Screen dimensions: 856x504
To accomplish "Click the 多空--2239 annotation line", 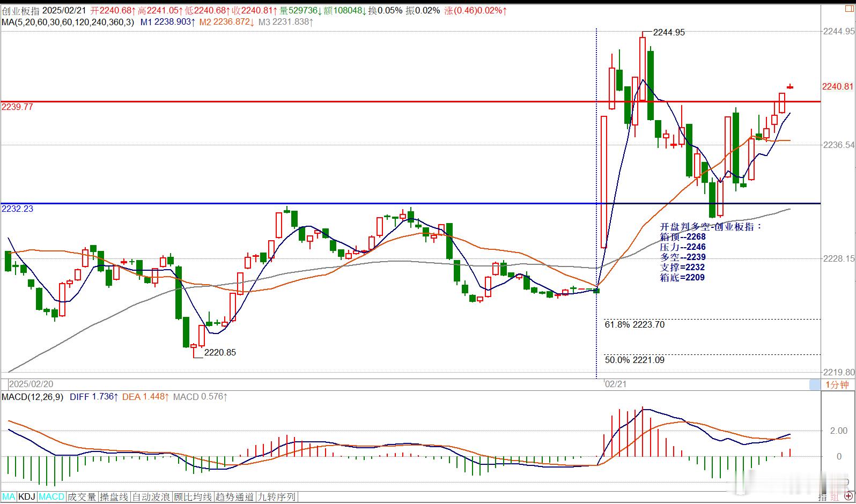I will (683, 257).
